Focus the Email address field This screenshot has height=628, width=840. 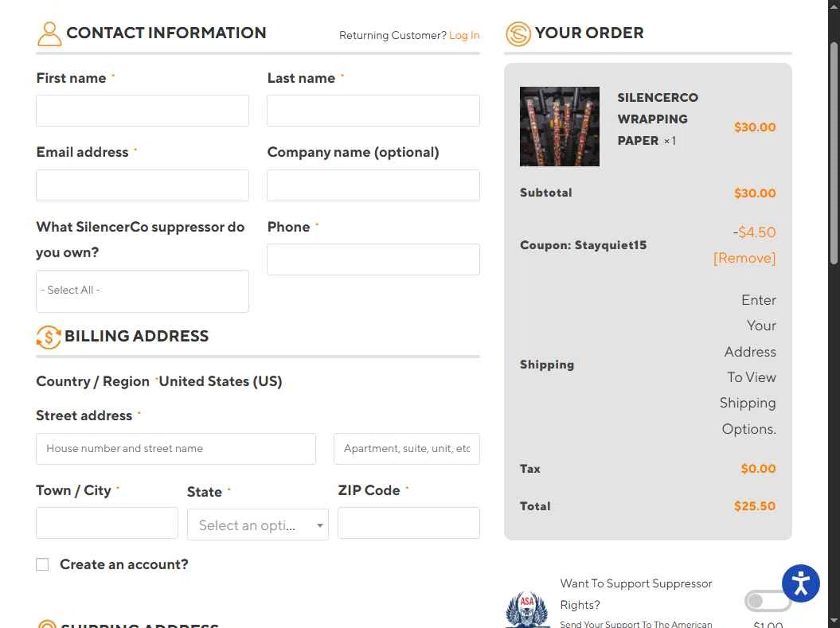[143, 185]
